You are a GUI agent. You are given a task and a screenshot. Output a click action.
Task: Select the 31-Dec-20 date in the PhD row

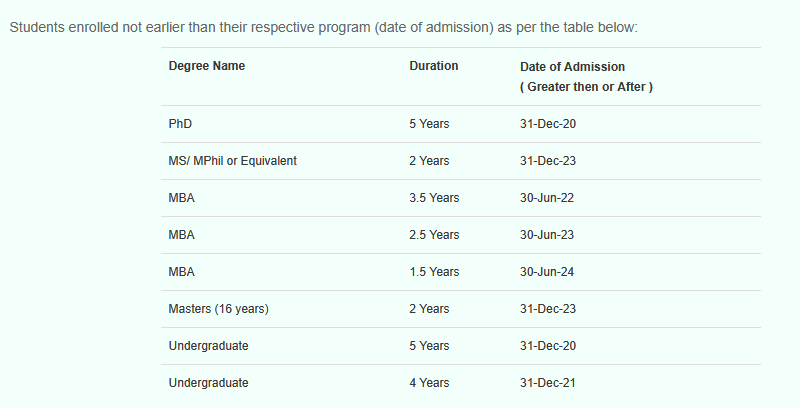coord(548,124)
